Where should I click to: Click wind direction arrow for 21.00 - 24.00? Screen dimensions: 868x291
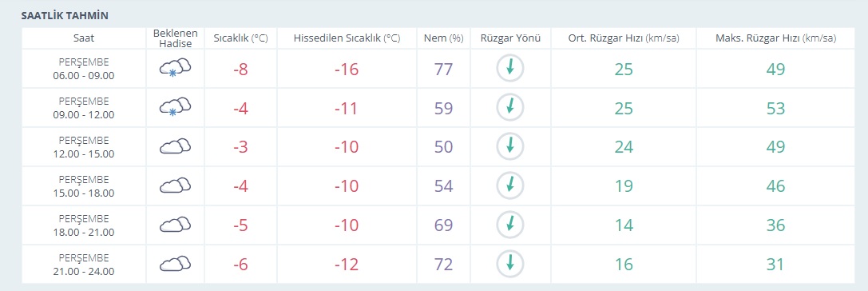(509, 264)
